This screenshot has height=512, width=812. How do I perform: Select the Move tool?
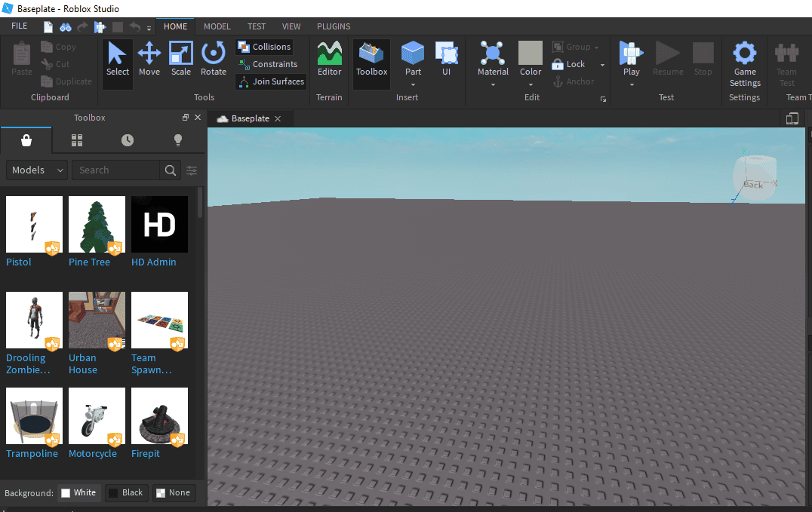(149, 60)
